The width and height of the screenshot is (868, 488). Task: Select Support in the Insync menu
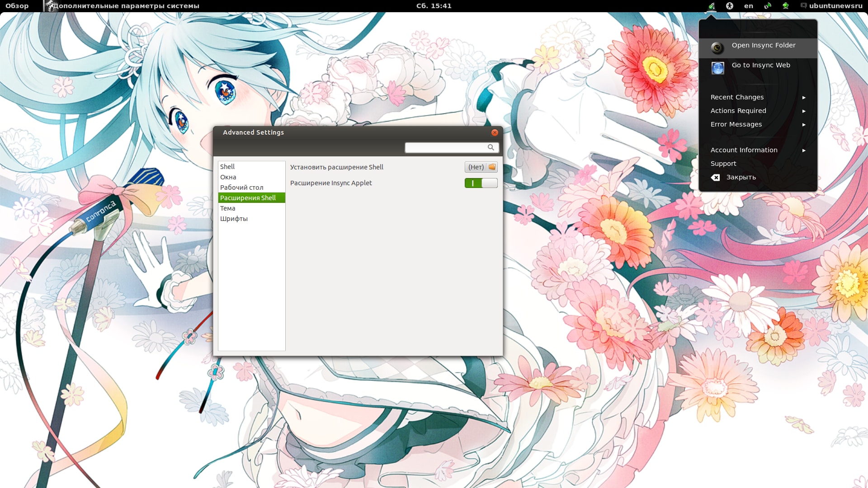tap(758, 164)
